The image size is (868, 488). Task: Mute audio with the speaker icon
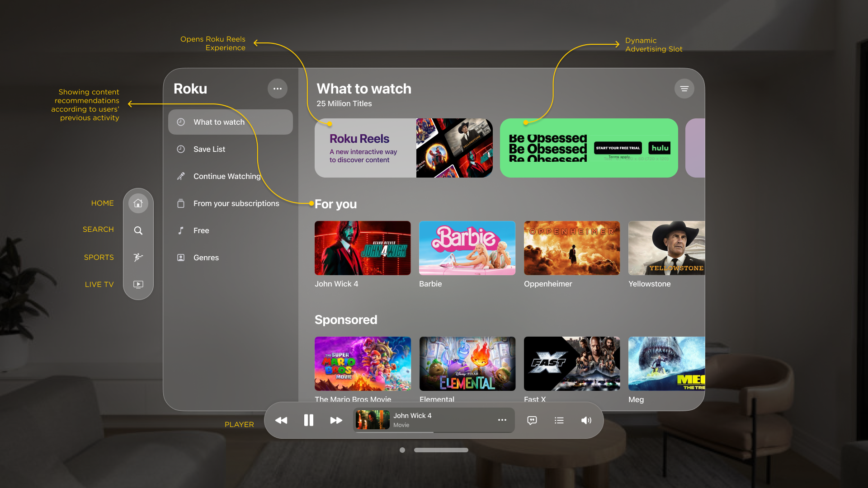586,420
